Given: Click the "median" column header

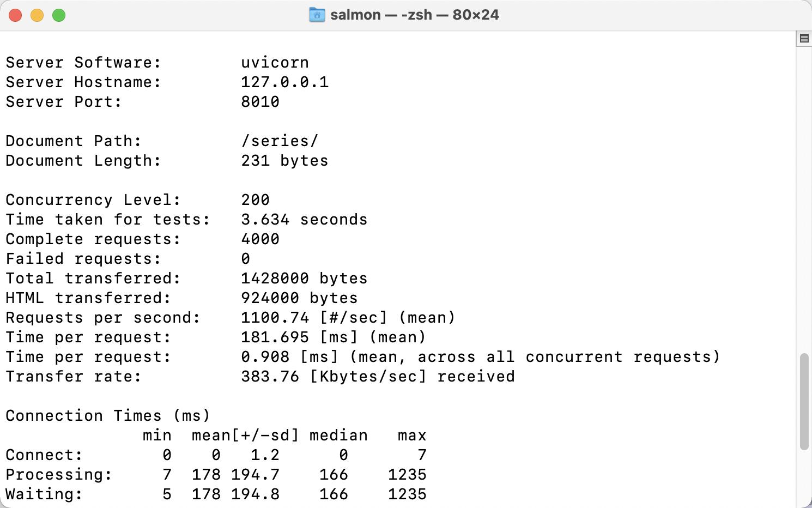Looking at the screenshot, I should 338,436.
